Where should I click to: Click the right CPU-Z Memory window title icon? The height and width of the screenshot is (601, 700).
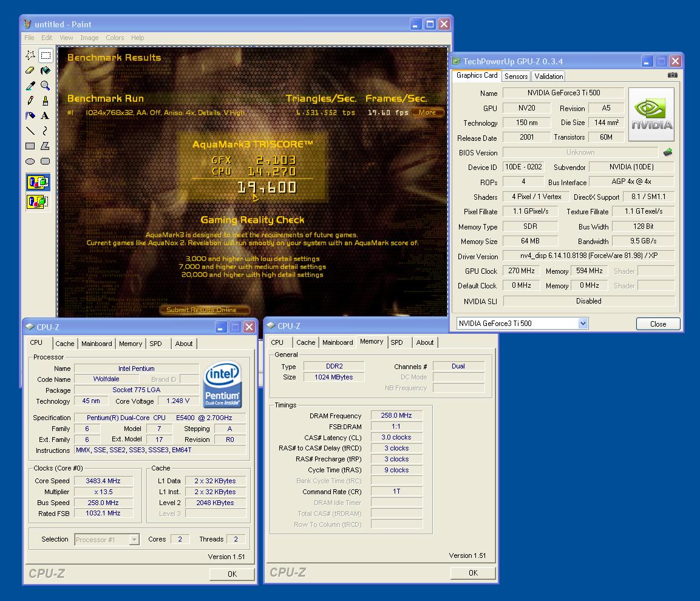(271, 326)
